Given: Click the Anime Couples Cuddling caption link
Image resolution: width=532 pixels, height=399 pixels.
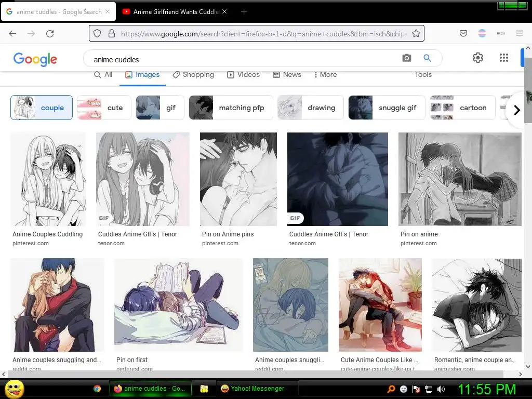Looking at the screenshot, I should (x=47, y=234).
